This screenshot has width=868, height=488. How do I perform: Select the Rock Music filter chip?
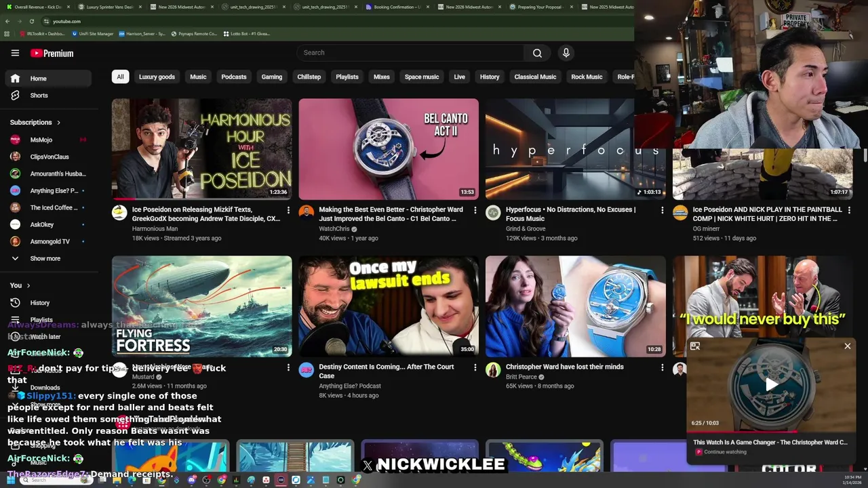[x=587, y=77]
